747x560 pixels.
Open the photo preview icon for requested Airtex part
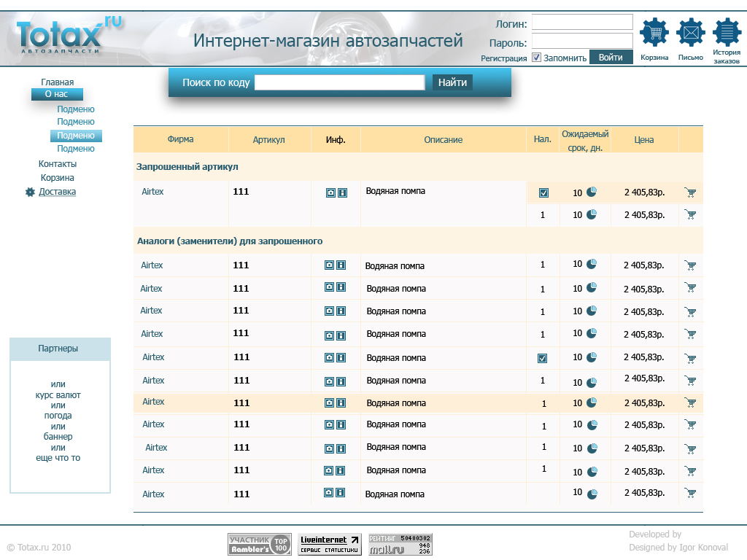point(329,192)
